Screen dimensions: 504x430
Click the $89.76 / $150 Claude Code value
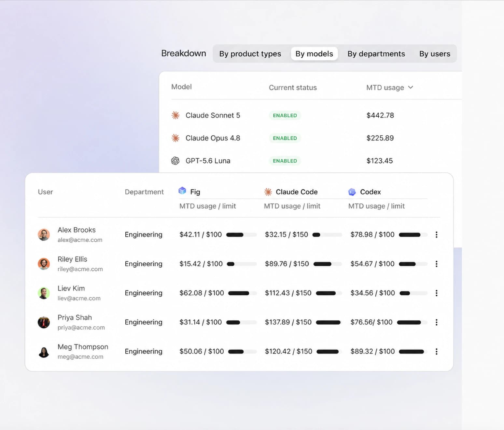click(287, 264)
